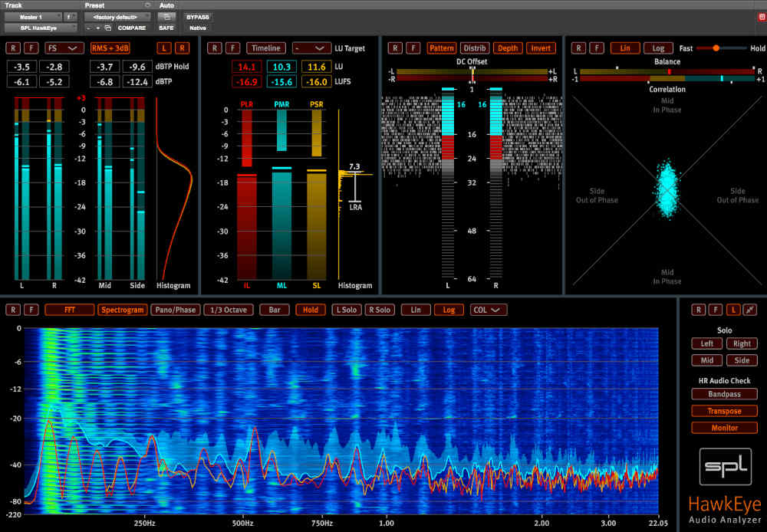
Task: Open the FS scale dropdown
Action: coord(64,48)
